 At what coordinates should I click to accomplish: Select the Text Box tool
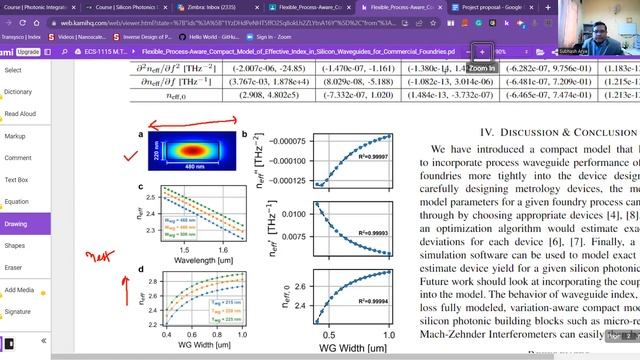[x=16, y=180]
